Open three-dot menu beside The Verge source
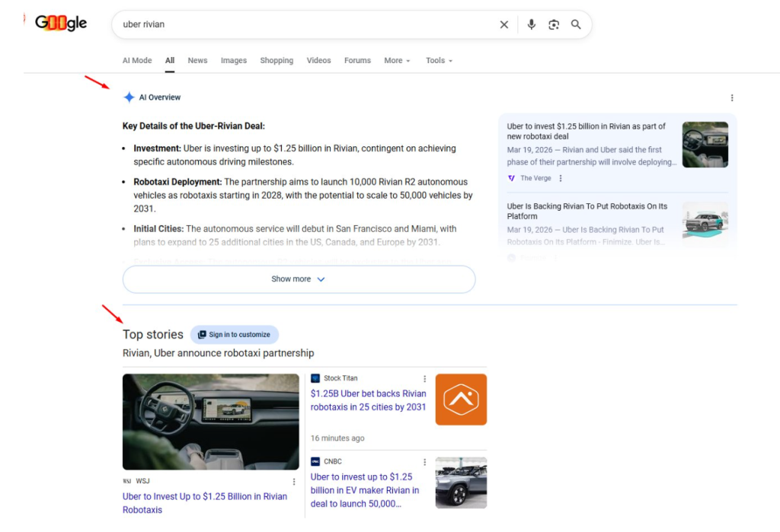 561,178
